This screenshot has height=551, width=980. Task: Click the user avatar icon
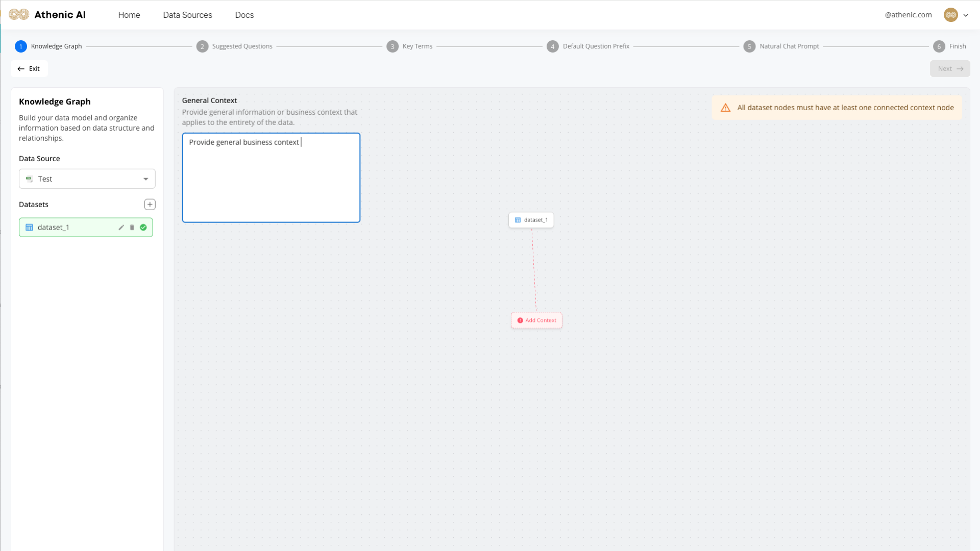(950, 15)
